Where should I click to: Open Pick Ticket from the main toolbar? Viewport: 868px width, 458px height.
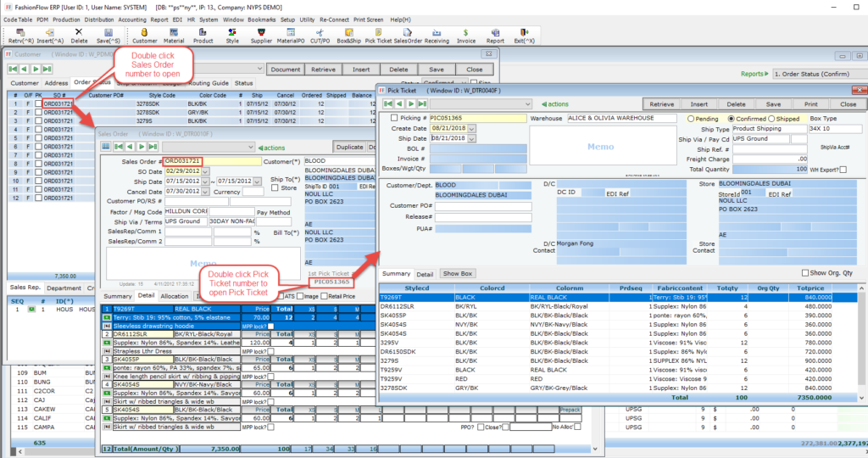point(379,33)
